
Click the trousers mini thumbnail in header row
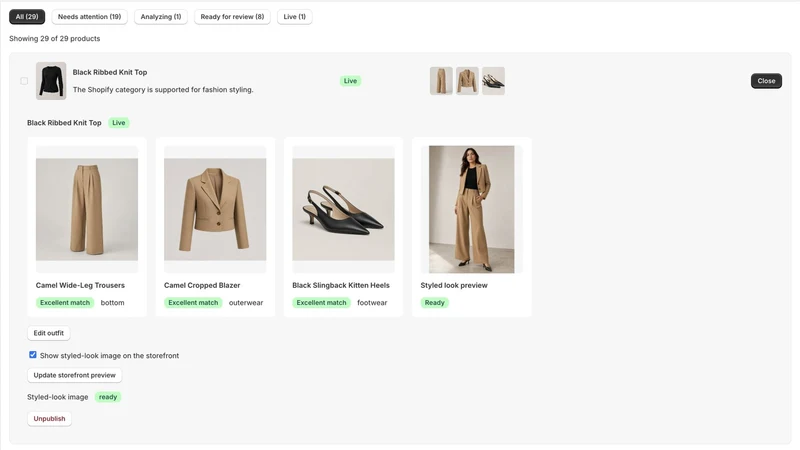click(441, 81)
